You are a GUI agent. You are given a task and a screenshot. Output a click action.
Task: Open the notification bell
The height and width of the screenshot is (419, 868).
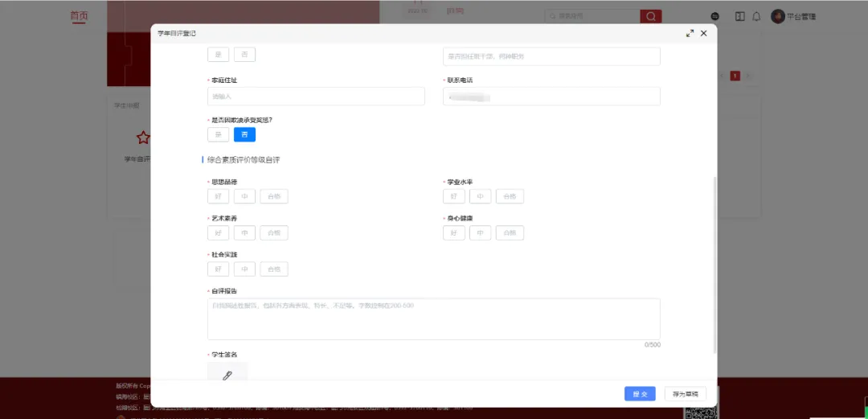coord(756,16)
